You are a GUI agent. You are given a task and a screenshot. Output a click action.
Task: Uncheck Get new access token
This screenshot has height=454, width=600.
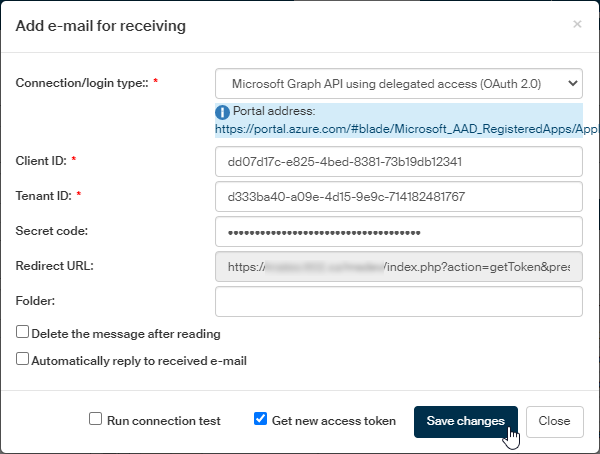coord(261,420)
